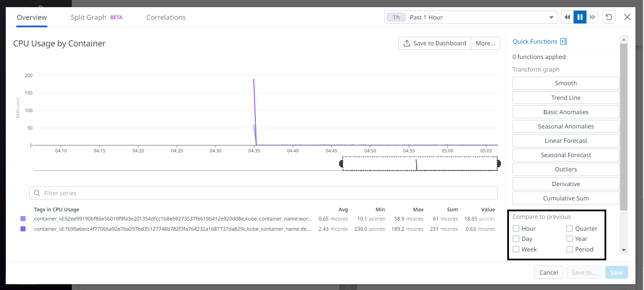Tick the Quarter comparison checkbox
Screen dimensions: 644x290
(570, 229)
